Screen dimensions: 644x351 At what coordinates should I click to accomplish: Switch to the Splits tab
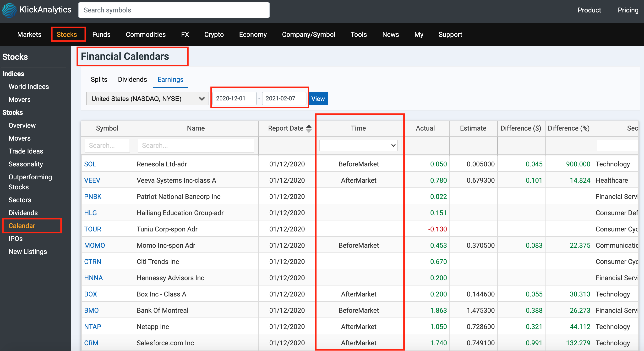99,79
